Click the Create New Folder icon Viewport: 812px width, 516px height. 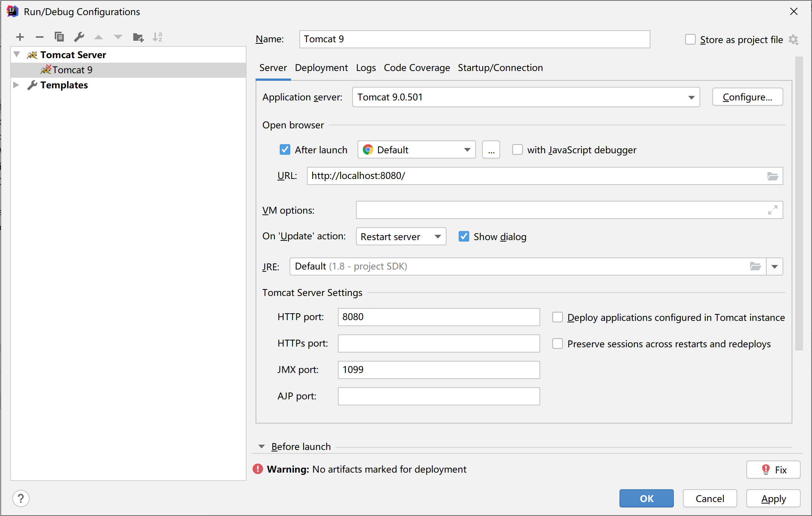[x=138, y=37]
